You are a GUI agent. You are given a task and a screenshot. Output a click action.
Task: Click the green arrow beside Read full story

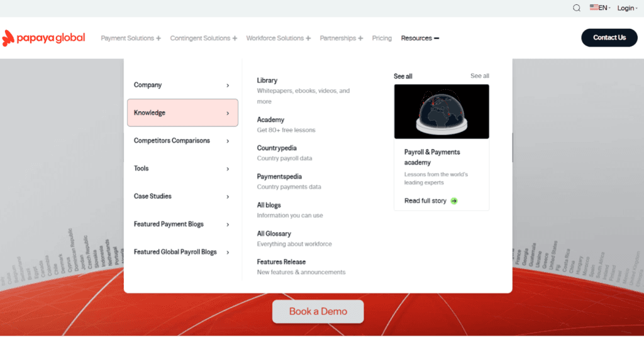454,201
